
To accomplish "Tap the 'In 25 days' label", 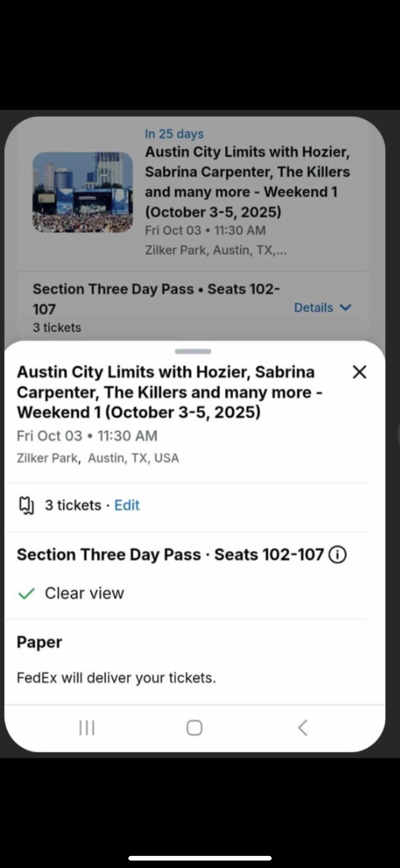I will 174,134.
